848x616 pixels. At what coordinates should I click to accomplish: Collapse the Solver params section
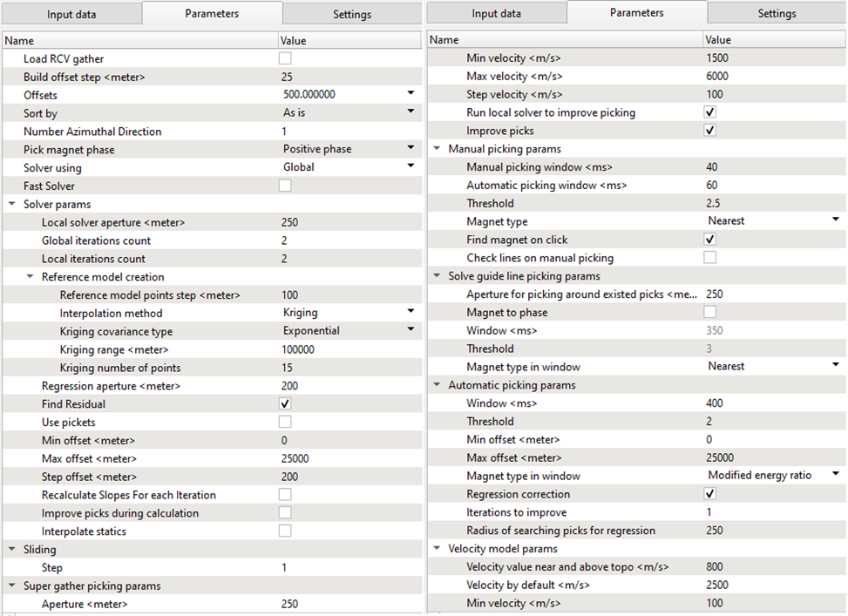12,204
